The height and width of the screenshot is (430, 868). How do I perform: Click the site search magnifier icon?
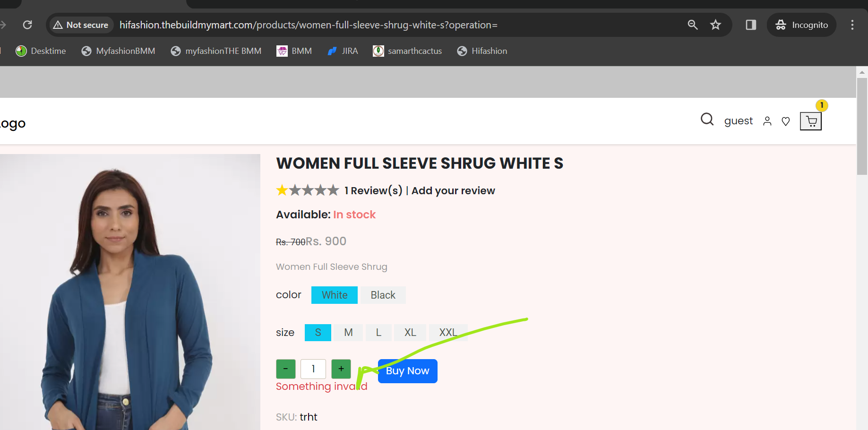[x=707, y=120]
